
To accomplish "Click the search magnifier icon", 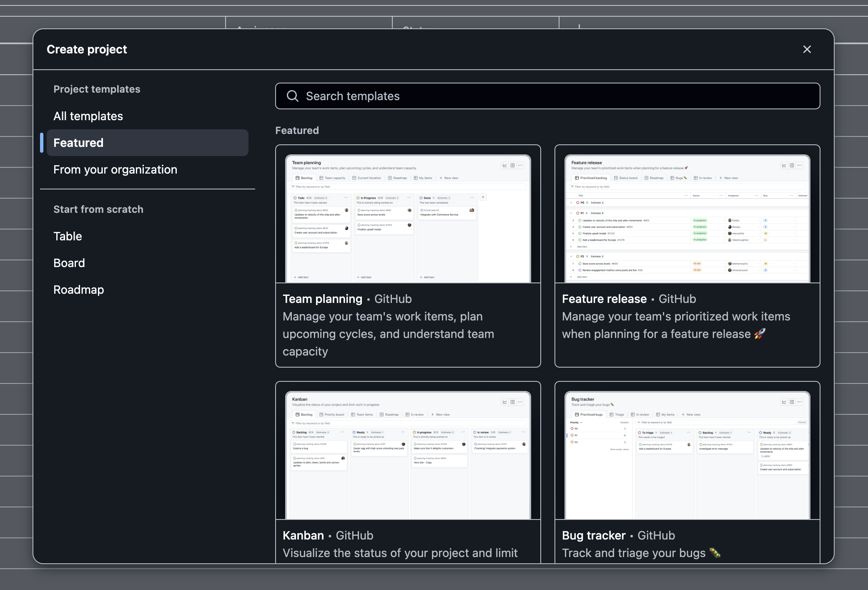I will (x=293, y=96).
